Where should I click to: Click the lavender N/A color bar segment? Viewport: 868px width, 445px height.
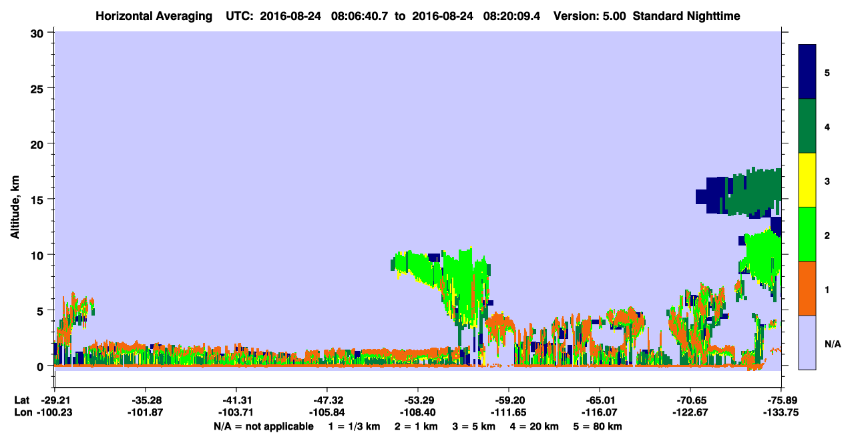click(x=807, y=342)
